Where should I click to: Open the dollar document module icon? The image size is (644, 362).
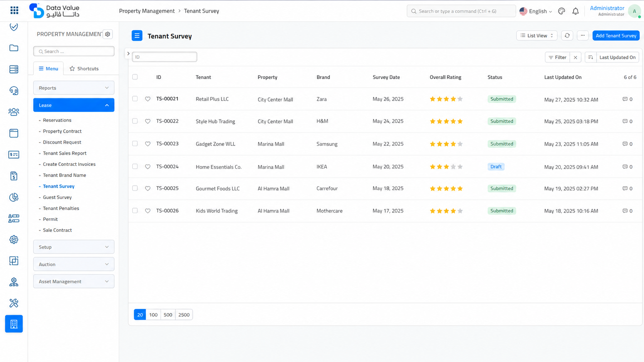point(14,176)
